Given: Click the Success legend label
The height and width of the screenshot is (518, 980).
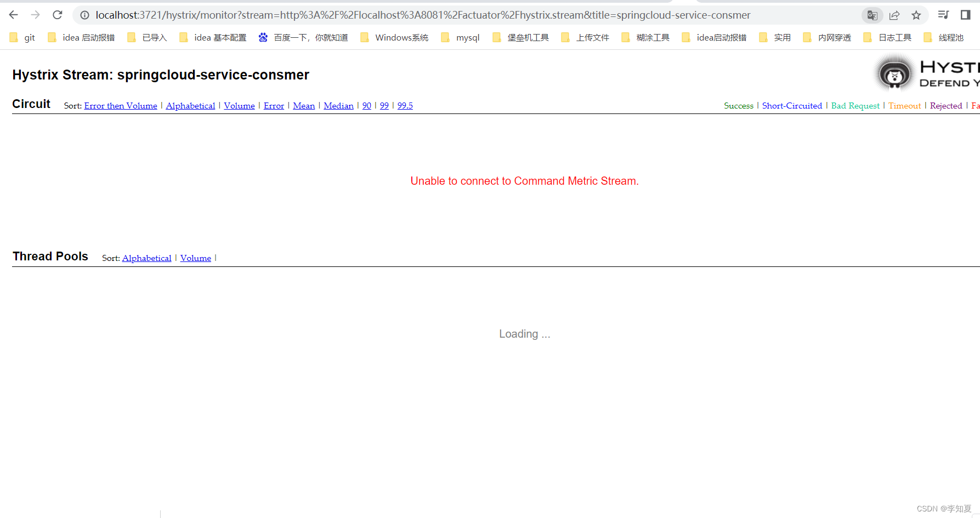Looking at the screenshot, I should tap(739, 106).
